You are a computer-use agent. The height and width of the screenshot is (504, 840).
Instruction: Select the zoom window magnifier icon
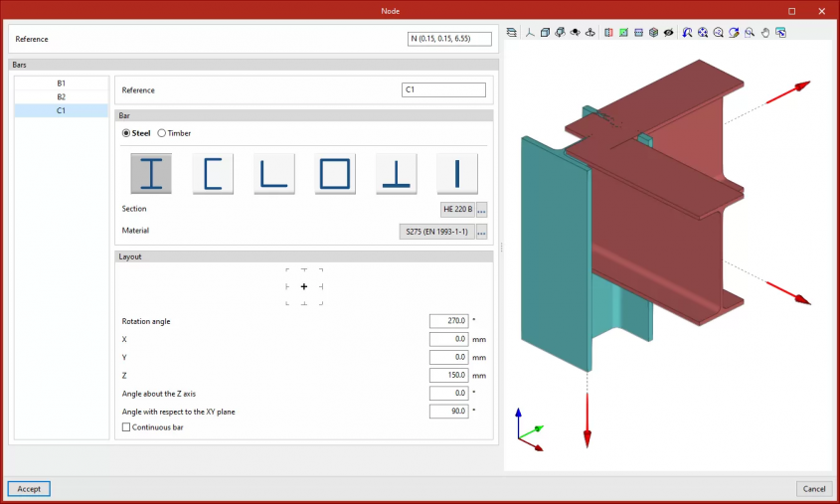point(750,33)
